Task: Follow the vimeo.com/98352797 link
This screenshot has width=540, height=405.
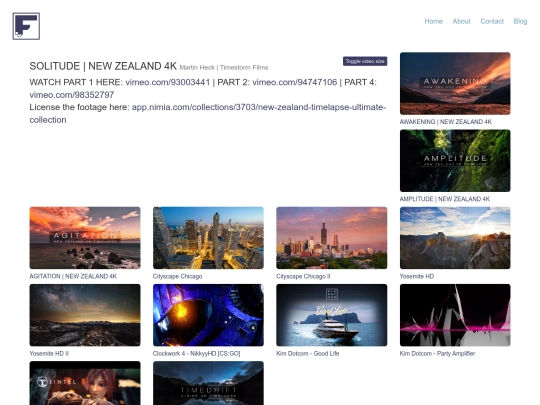Action: (x=72, y=95)
